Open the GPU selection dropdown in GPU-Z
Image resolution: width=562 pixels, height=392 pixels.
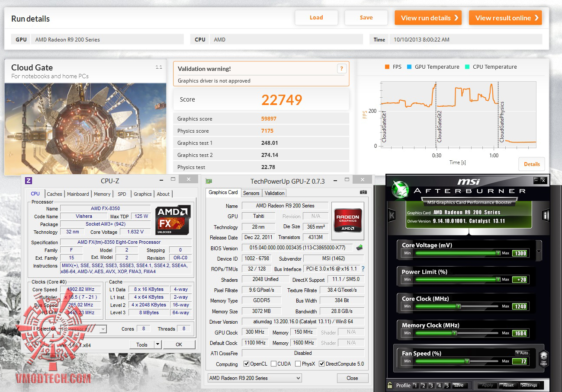tap(254, 378)
